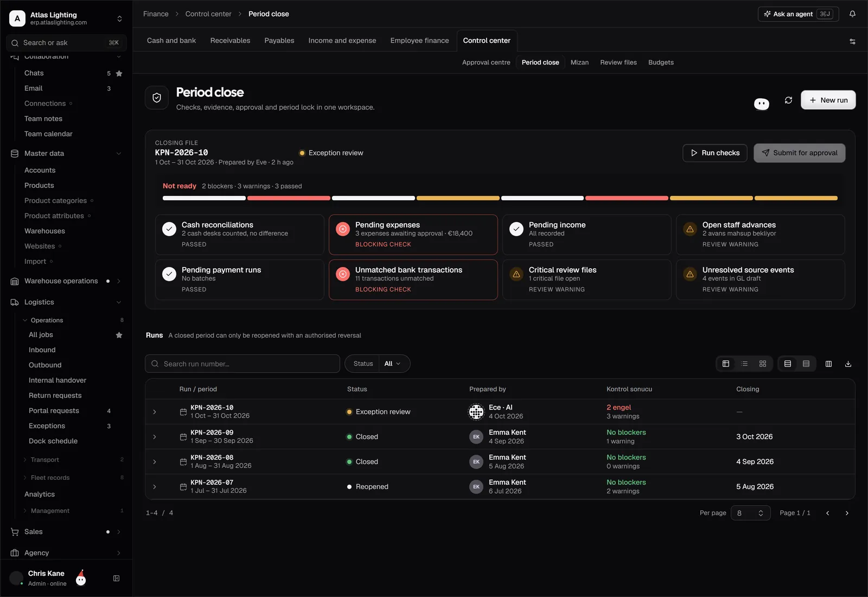
Task: Go to previous page arrow
Action: click(827, 513)
